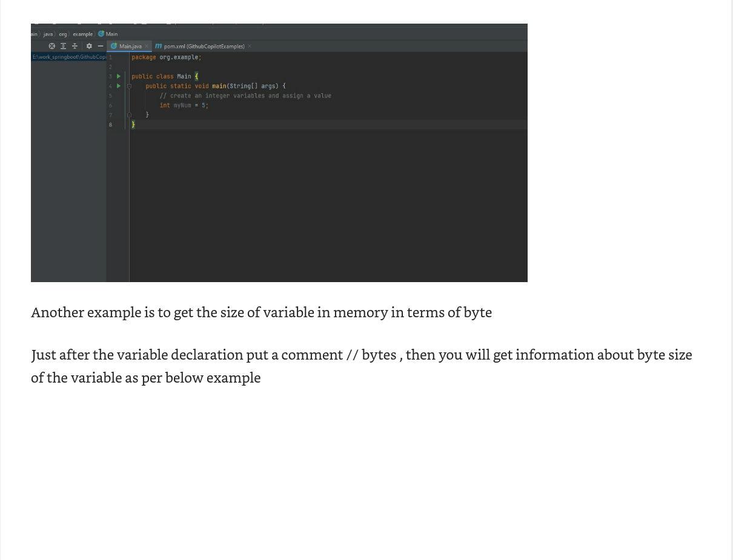This screenshot has width=733, height=560.
Task: Click the 'public static void main' line
Action: click(216, 86)
